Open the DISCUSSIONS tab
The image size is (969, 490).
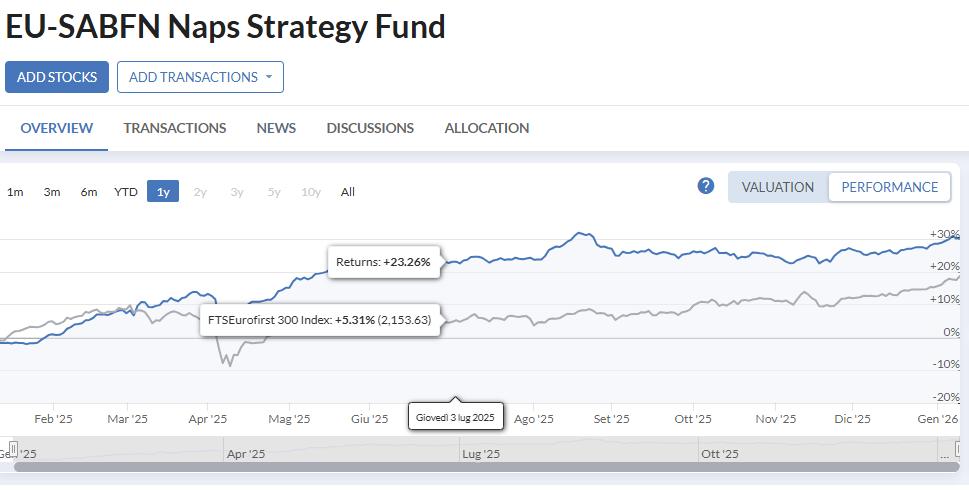[x=370, y=128]
